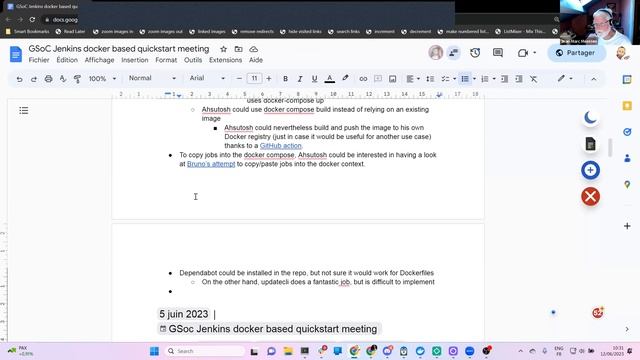The image size is (640, 360).
Task: Open Google Keep side panel icon
Action: 627,106
